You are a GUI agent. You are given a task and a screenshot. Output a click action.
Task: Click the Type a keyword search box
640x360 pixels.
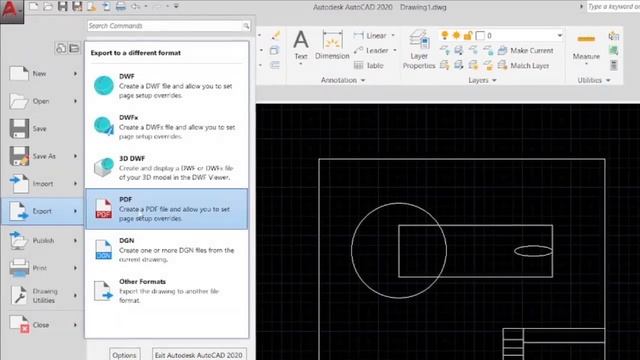pyautogui.click(x=613, y=7)
